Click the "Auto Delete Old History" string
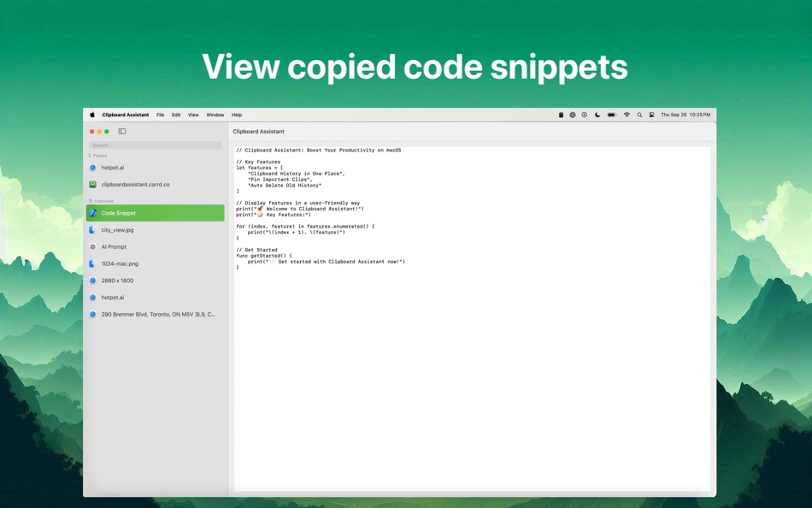The image size is (812, 508). click(x=285, y=185)
